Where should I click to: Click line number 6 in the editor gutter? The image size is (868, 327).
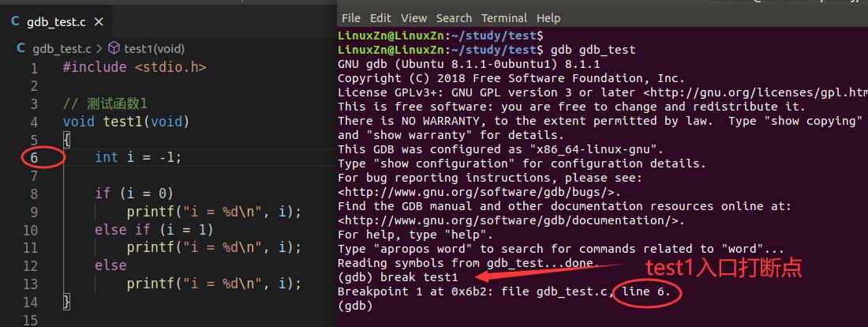point(34,157)
